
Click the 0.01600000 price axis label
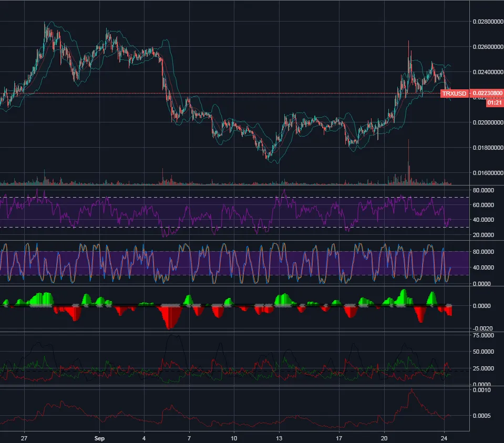488,173
